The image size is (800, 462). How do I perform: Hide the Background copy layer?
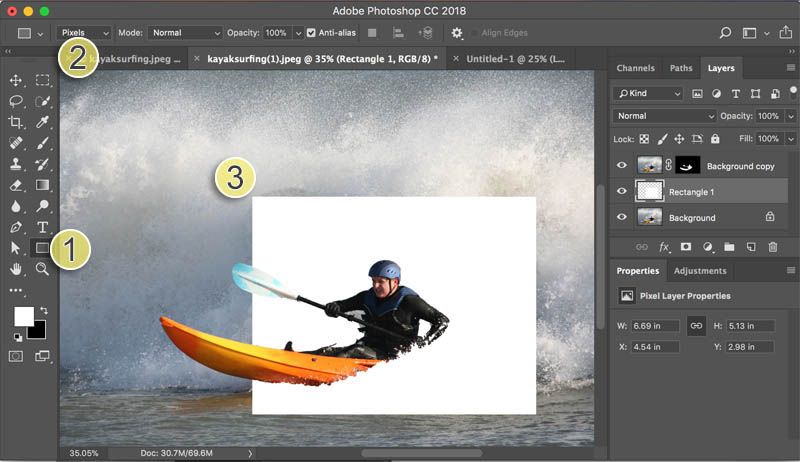[621, 165]
